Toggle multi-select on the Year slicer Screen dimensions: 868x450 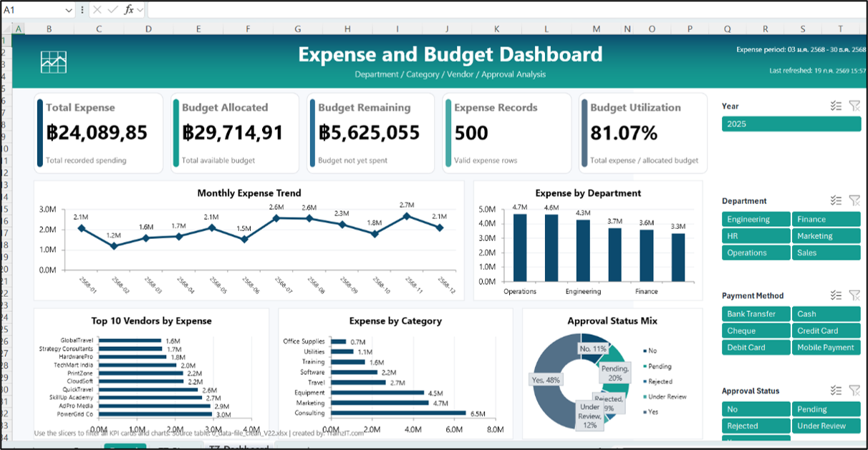click(836, 106)
